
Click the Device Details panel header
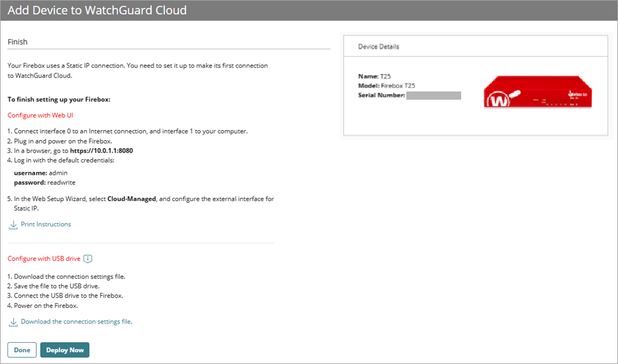pyautogui.click(x=475, y=46)
